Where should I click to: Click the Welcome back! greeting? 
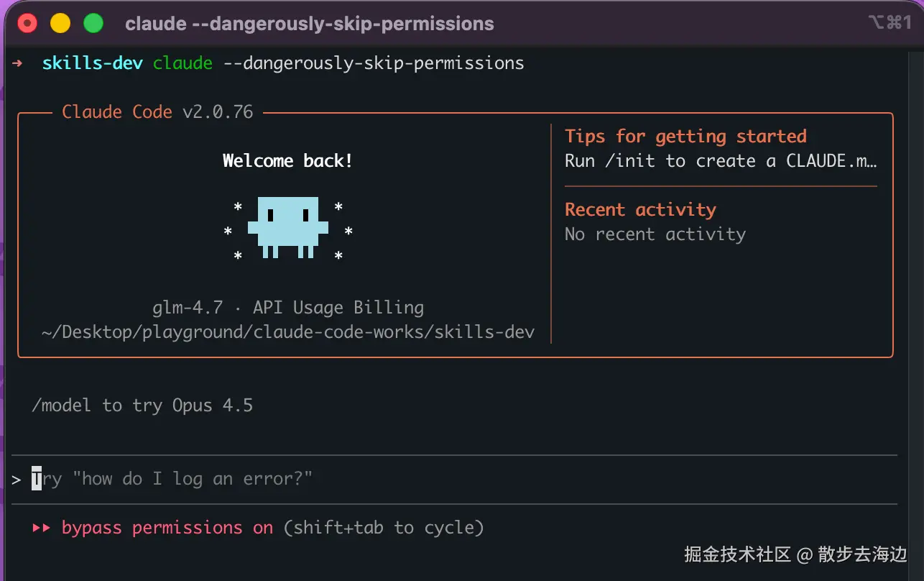(287, 160)
